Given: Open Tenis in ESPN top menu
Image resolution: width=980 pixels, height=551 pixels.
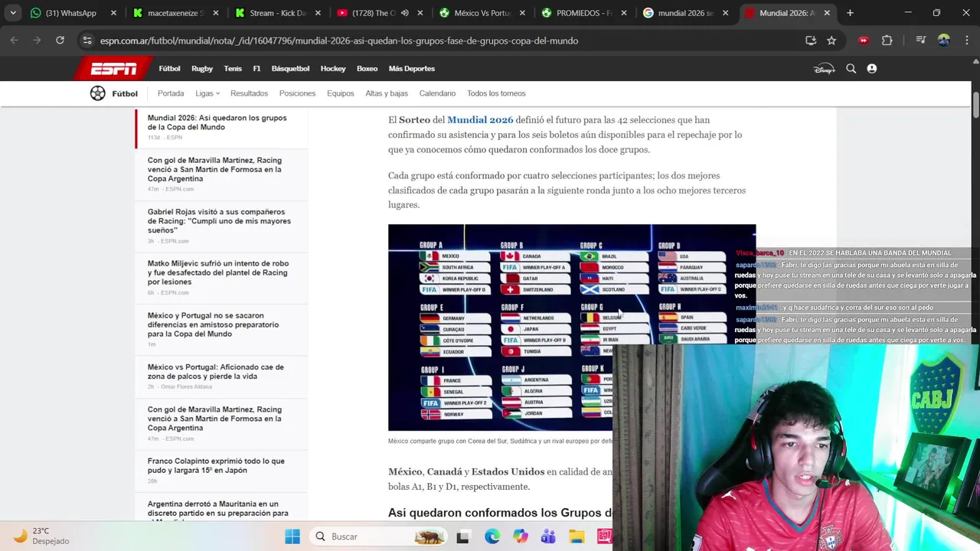Looking at the screenshot, I should click(233, 69).
